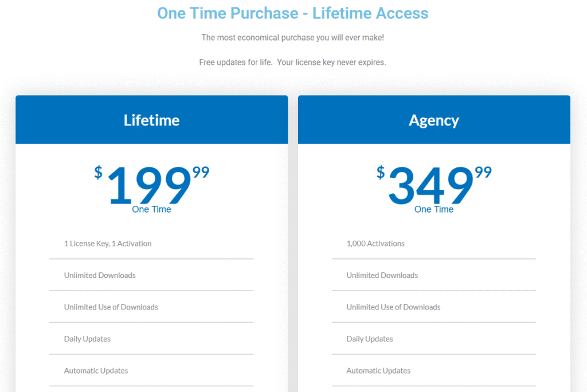Click the Agency plan header
Image resolution: width=587 pixels, height=392 pixels.
click(434, 119)
